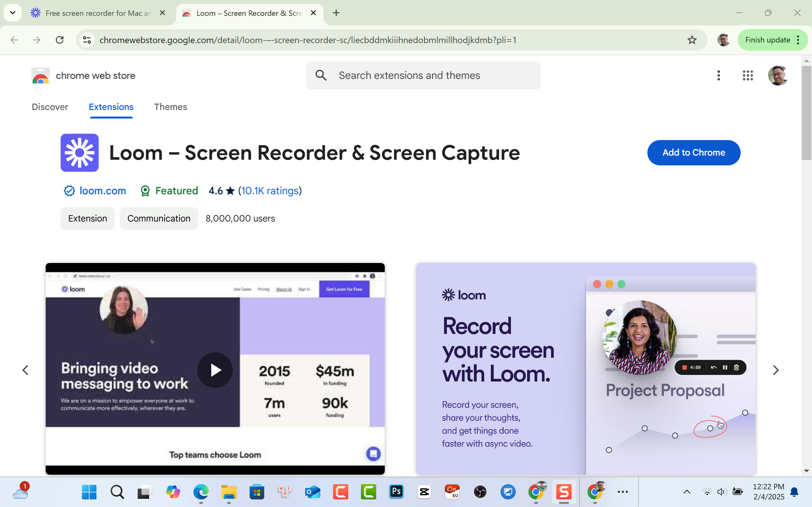The image size is (812, 507).
Task: Select the search magnifier icon
Action: [321, 75]
